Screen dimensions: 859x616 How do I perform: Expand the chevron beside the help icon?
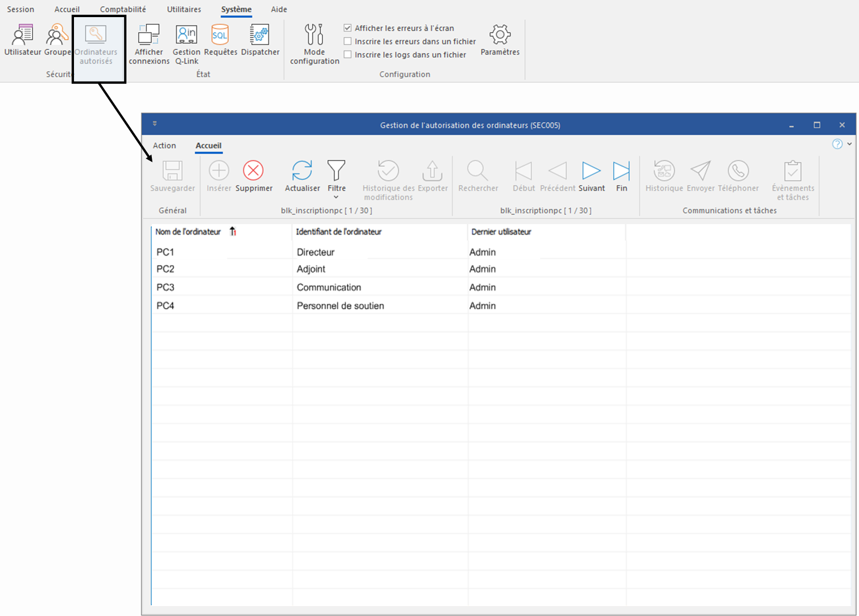(x=849, y=144)
